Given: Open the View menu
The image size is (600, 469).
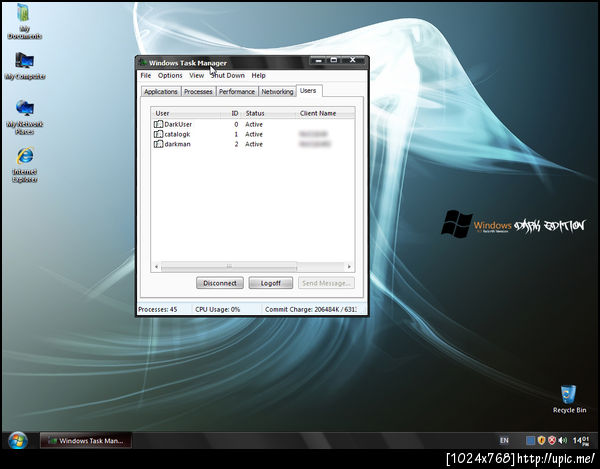Looking at the screenshot, I should [x=196, y=75].
